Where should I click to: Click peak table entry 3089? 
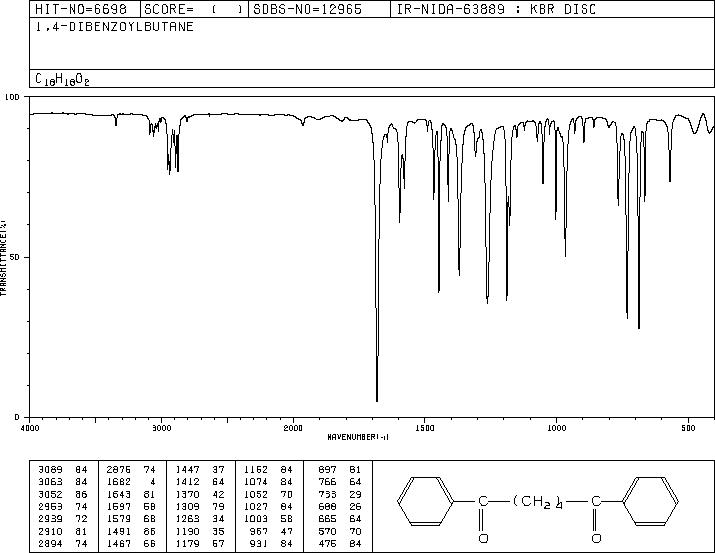50,469
